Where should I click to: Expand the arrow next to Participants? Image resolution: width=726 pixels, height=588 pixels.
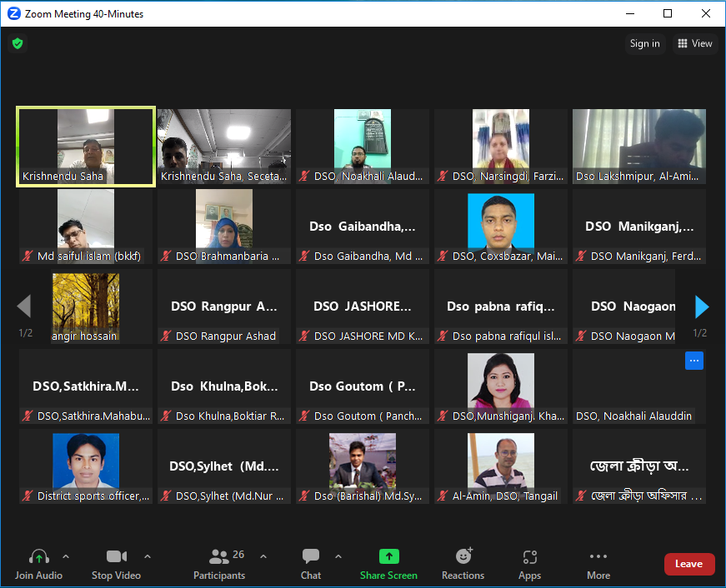click(263, 556)
